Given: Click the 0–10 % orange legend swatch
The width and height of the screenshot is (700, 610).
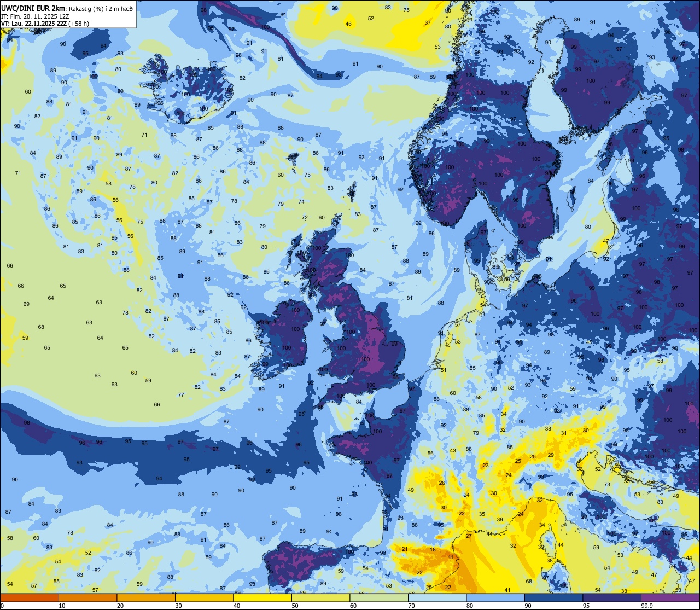Looking at the screenshot, I should [30, 598].
